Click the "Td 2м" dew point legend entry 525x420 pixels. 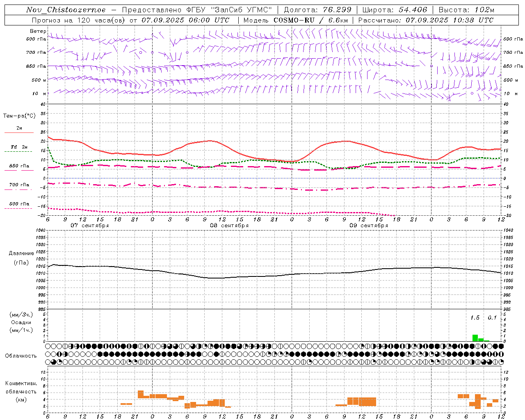19,147
